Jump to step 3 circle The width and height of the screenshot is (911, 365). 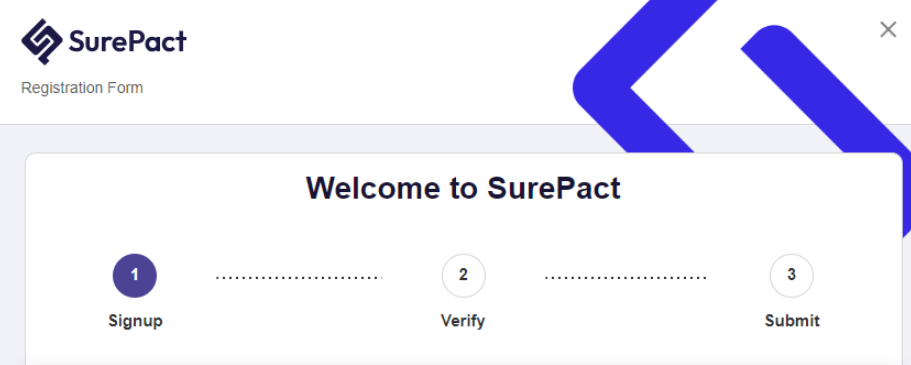tap(791, 275)
